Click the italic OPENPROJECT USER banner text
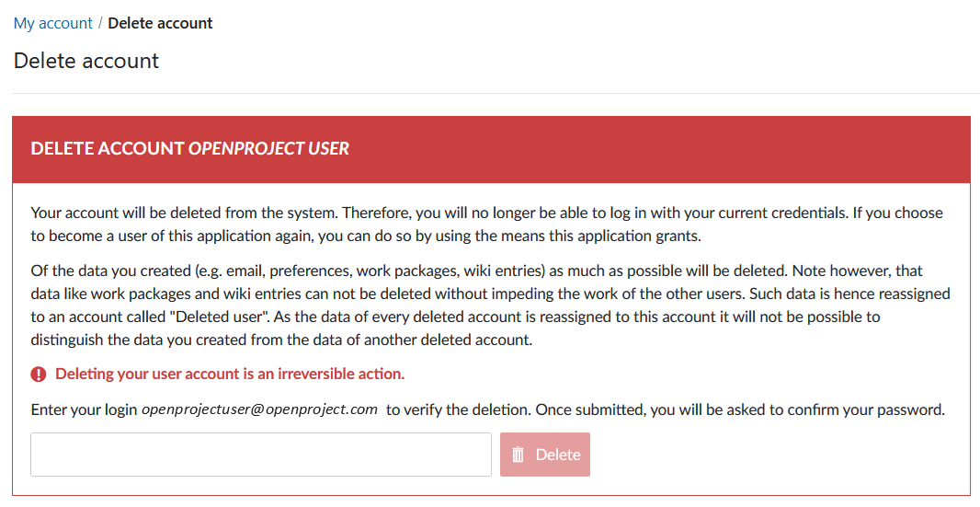Viewport: 980px width, 507px height. point(268,149)
